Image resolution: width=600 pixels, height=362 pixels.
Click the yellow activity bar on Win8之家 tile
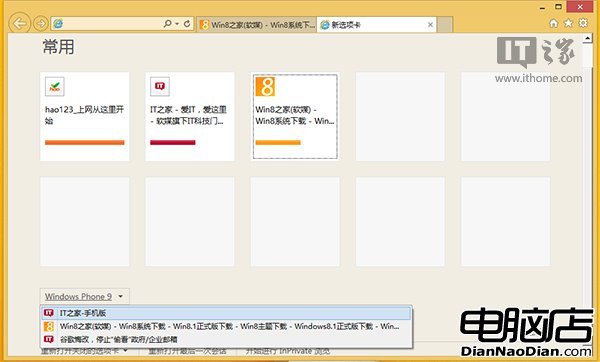278,142
